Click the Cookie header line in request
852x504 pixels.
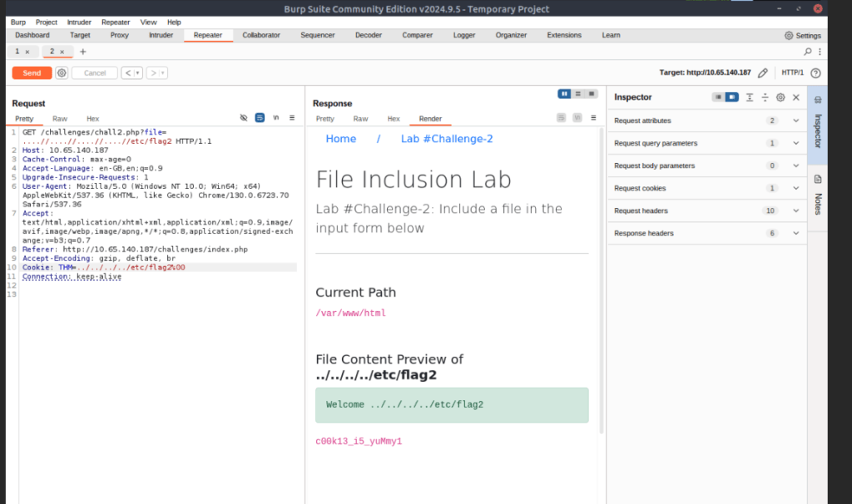point(103,267)
